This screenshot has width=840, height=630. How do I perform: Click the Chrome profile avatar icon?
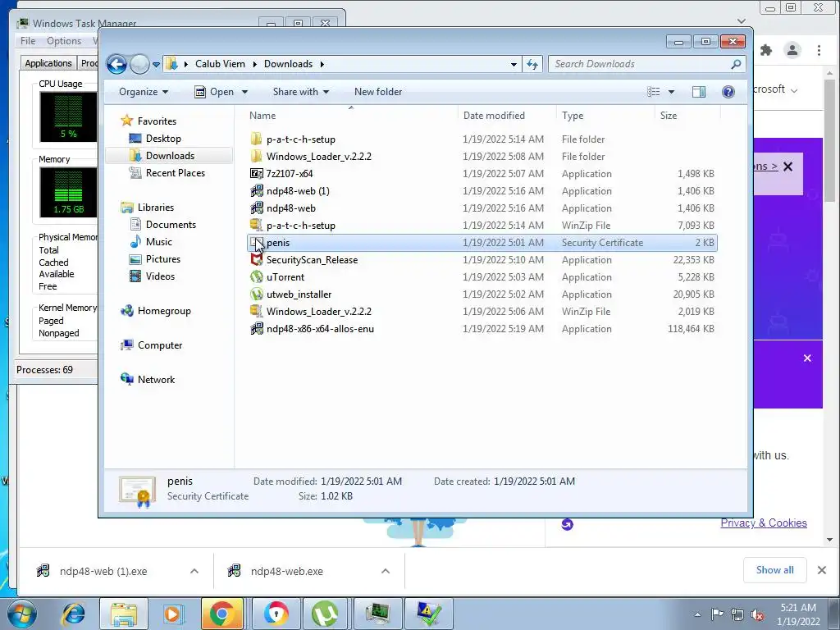tap(792, 50)
